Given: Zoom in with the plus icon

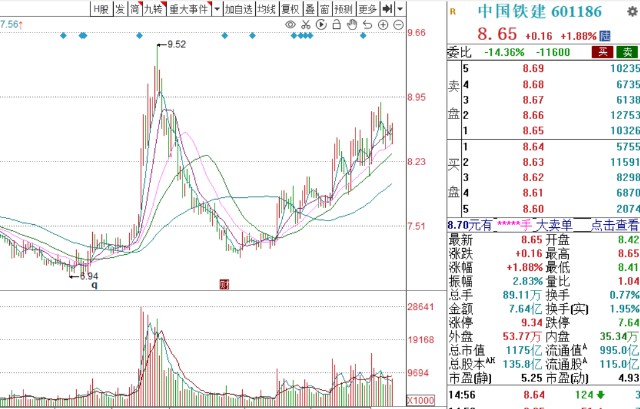Looking at the screenshot, I should (383, 25).
